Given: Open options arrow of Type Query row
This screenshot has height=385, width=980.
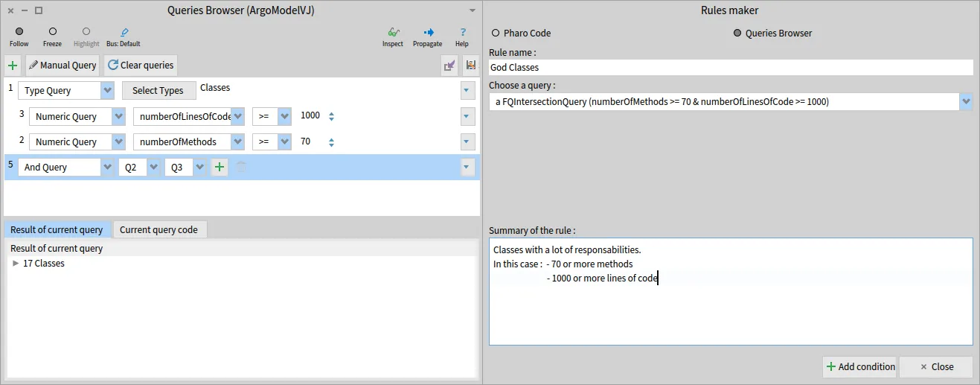Looking at the screenshot, I should [467, 91].
